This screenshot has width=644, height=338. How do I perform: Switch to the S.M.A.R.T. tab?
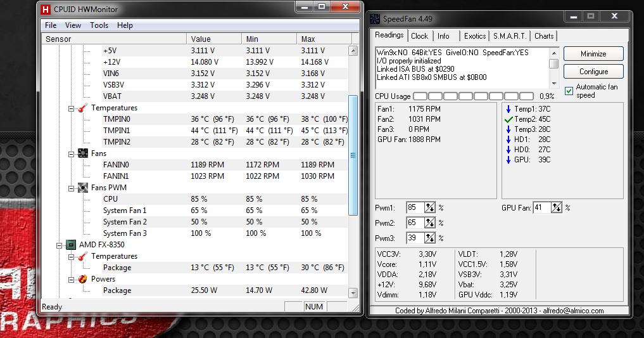tap(510, 36)
